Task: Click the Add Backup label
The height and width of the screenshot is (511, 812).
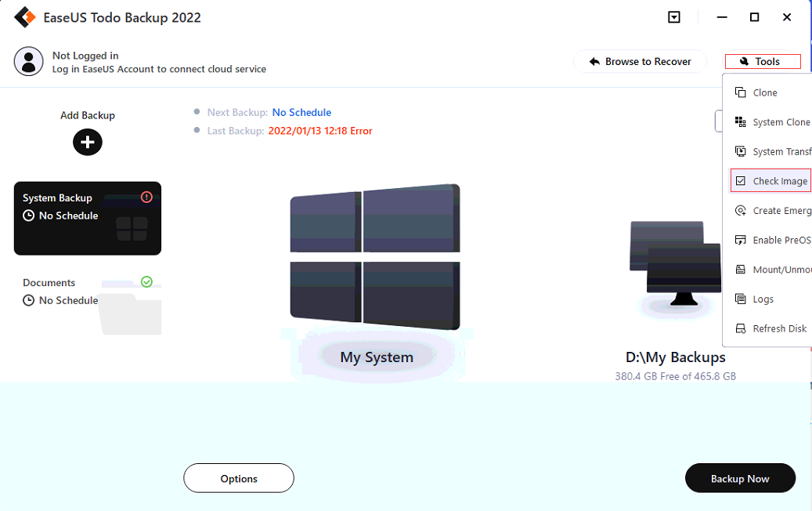Action: tap(88, 115)
